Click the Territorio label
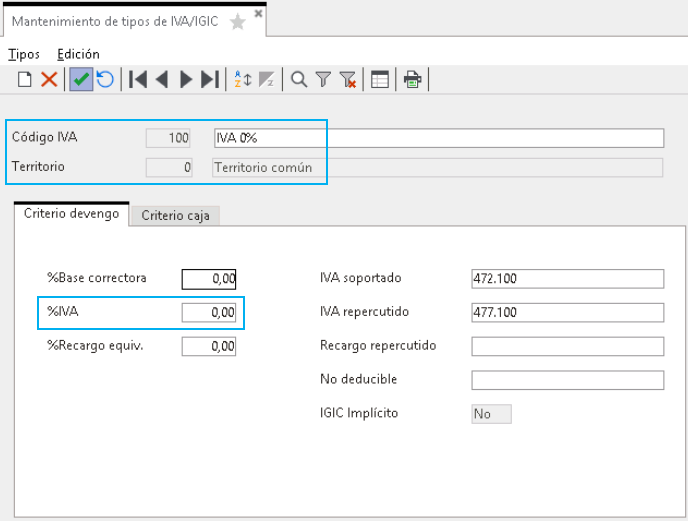 pos(38,166)
